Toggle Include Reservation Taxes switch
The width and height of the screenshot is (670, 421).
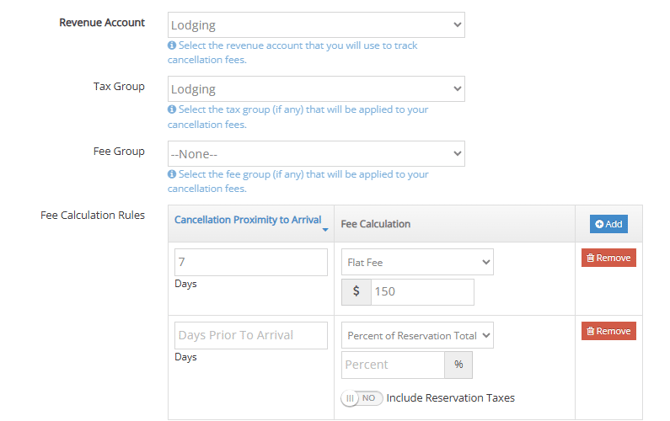(362, 398)
